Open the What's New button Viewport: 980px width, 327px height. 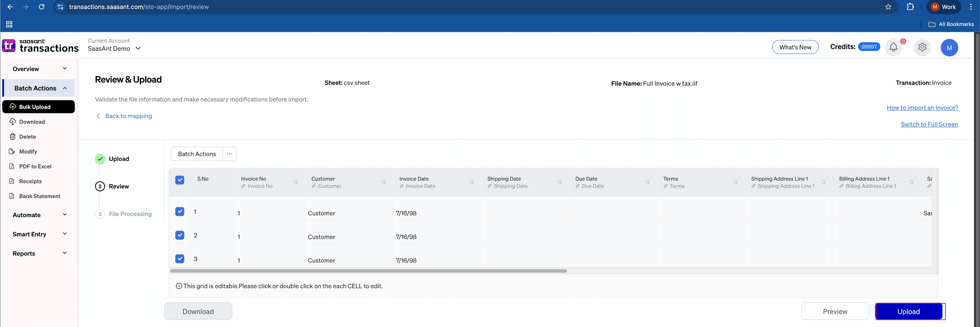(x=795, y=47)
